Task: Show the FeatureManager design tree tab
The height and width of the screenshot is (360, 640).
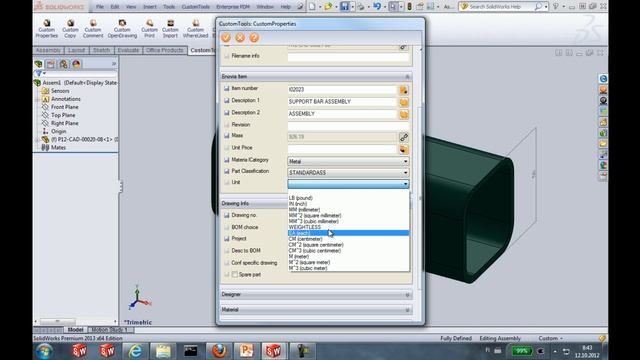Action: 39,64
